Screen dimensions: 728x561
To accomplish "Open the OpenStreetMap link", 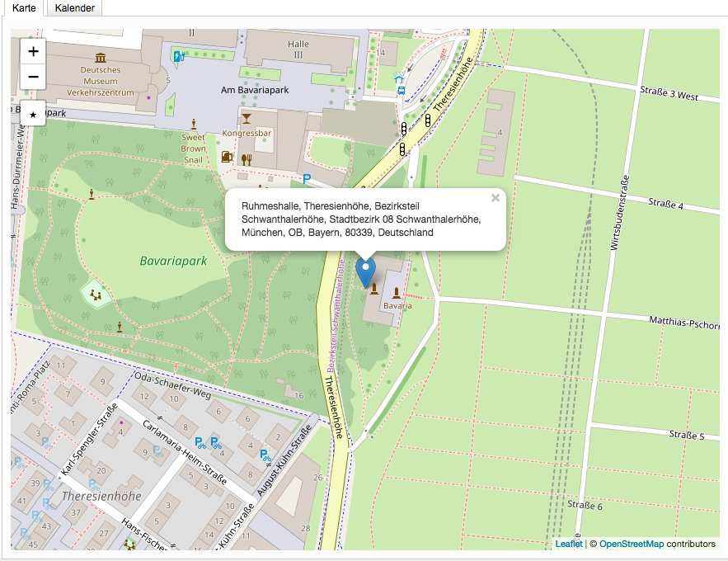I will pos(631,544).
